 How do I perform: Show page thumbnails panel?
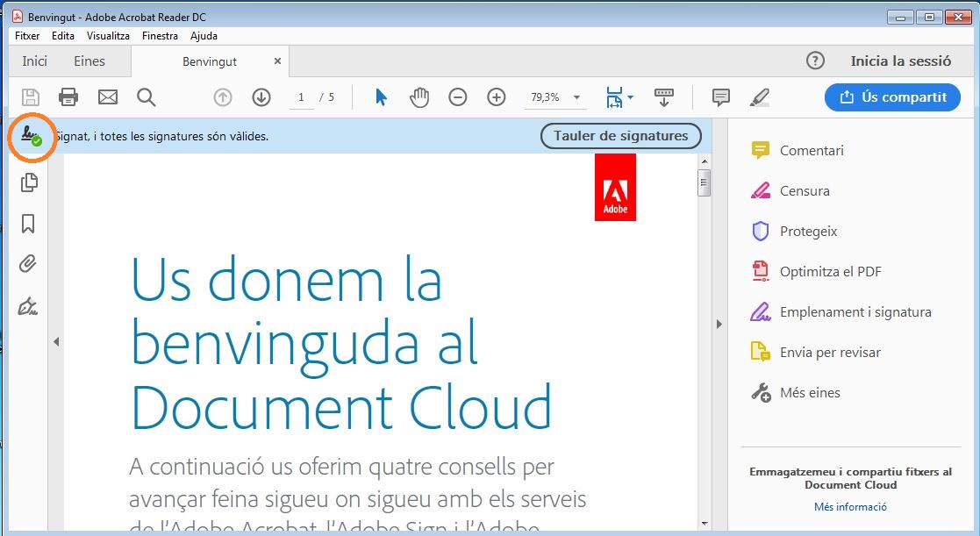coord(29,182)
